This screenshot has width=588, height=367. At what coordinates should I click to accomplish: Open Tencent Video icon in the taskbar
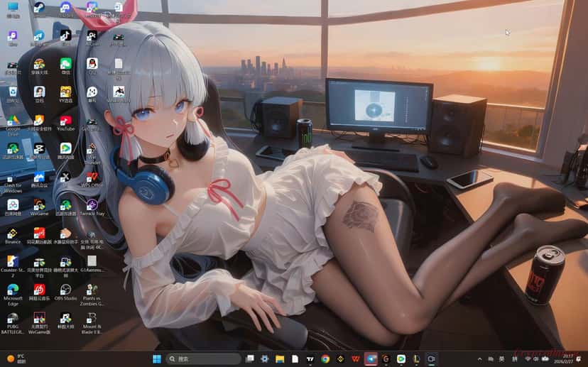click(x=401, y=358)
